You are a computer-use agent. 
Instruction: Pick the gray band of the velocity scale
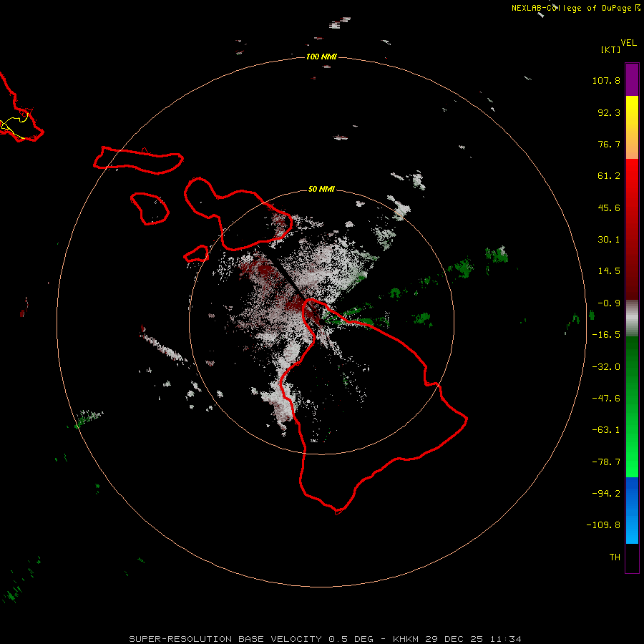tap(632, 318)
